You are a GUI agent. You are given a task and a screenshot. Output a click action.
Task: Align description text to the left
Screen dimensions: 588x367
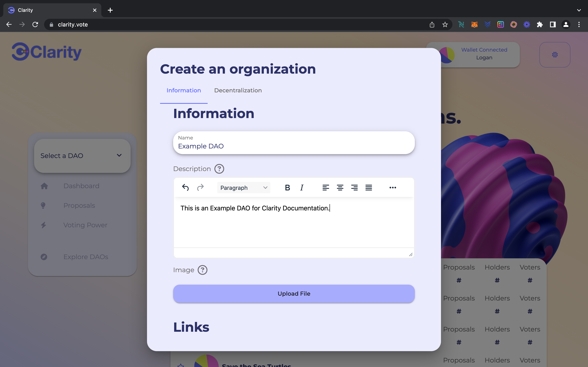(x=326, y=188)
